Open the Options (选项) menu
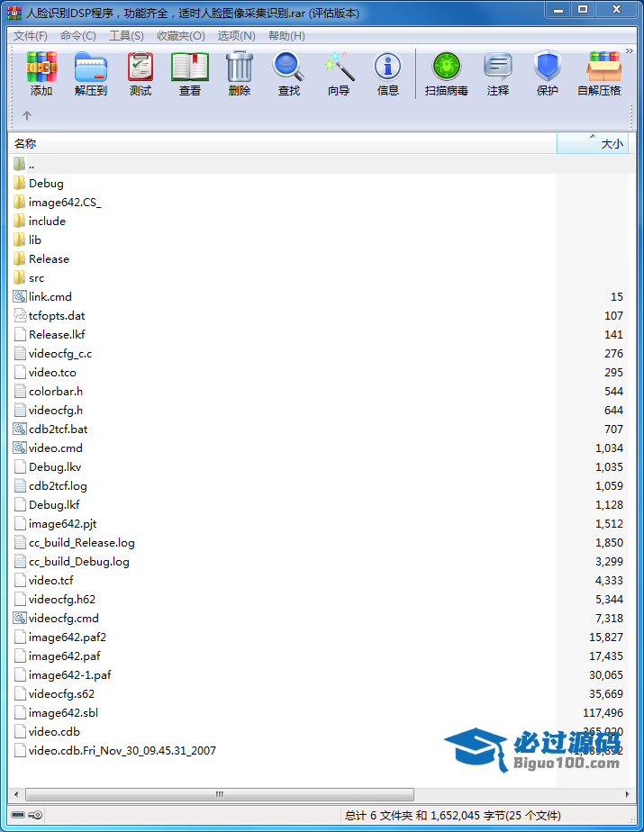The height and width of the screenshot is (832, 644). coord(236,35)
